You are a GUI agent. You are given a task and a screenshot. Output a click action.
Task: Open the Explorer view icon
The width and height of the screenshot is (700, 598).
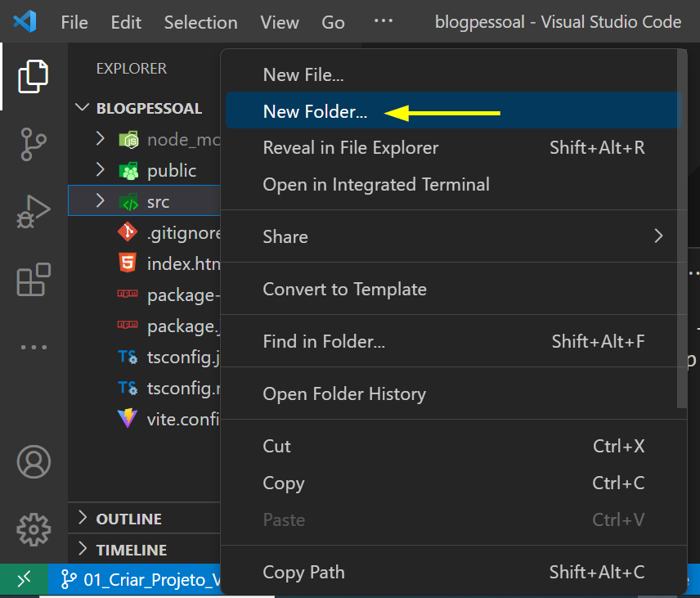33,77
